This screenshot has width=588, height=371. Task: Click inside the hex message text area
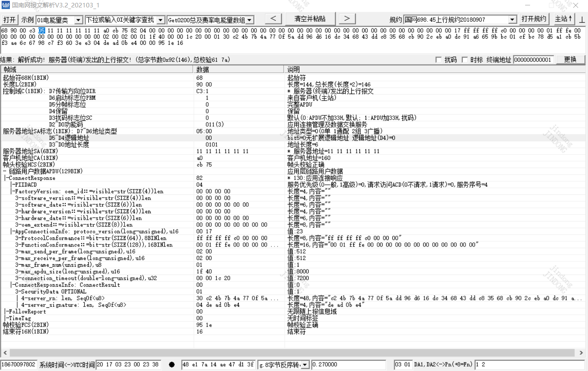click(293, 39)
